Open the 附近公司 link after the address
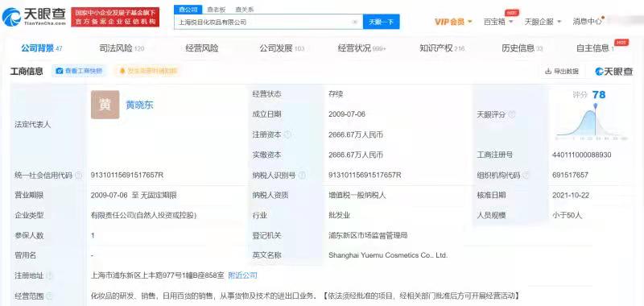This screenshot has width=644, height=306. coord(243,275)
